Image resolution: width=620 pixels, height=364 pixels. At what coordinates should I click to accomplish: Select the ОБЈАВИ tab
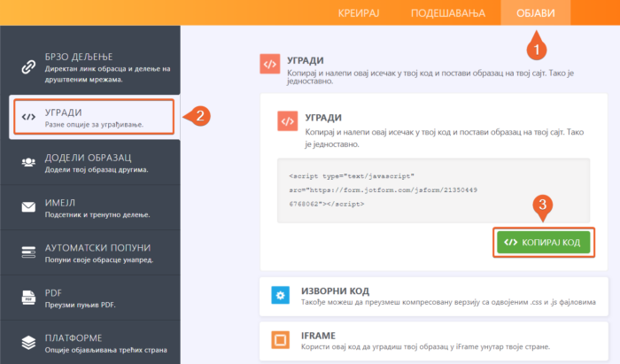[x=535, y=13]
